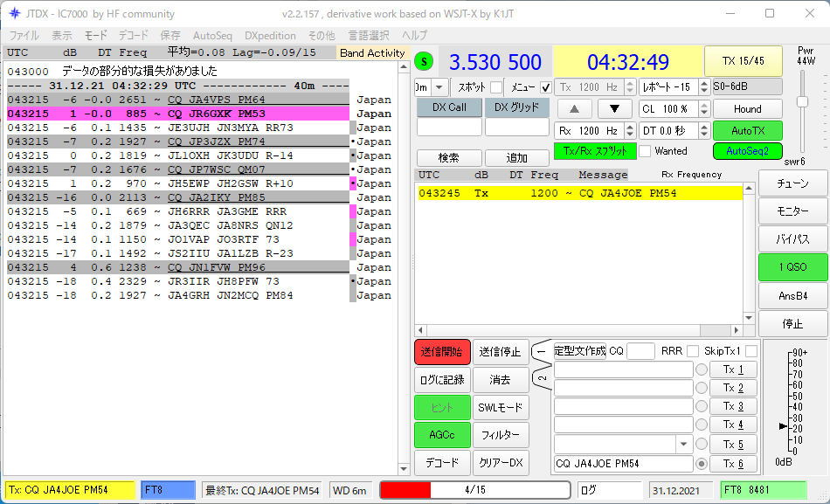The image size is (830, 504).
Task: Open the モード menu
Action: pyautogui.click(x=95, y=36)
